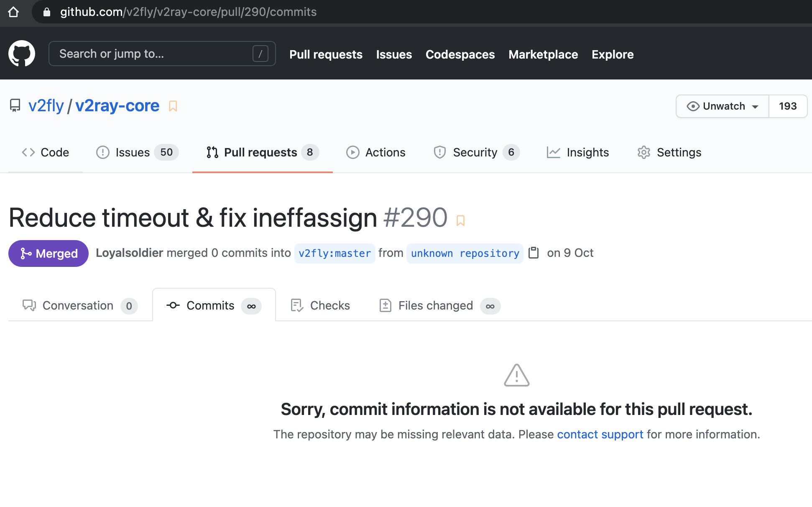Expand the Unwatch dropdown
The height and width of the screenshot is (507, 812).
(x=722, y=106)
